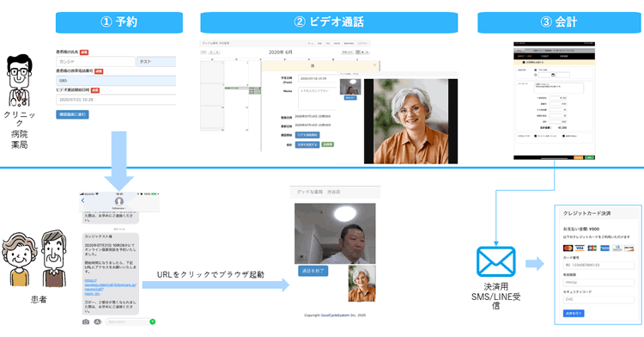Click the large patient video in clinic call window
This screenshot has height=337, width=644.
410,121
